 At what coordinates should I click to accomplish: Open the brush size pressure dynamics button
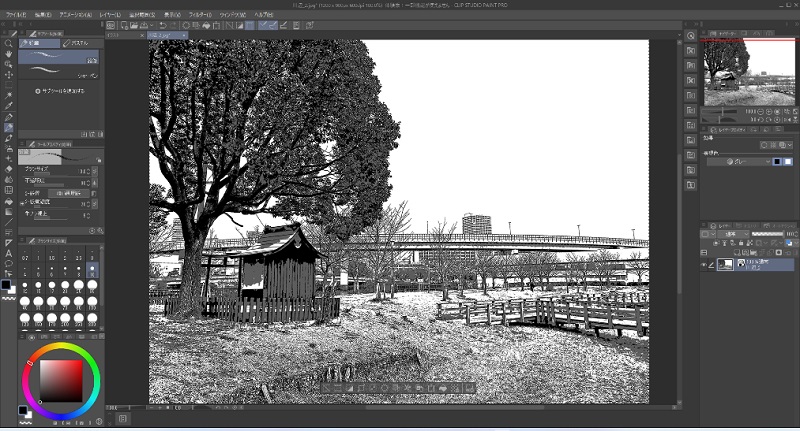coord(94,171)
